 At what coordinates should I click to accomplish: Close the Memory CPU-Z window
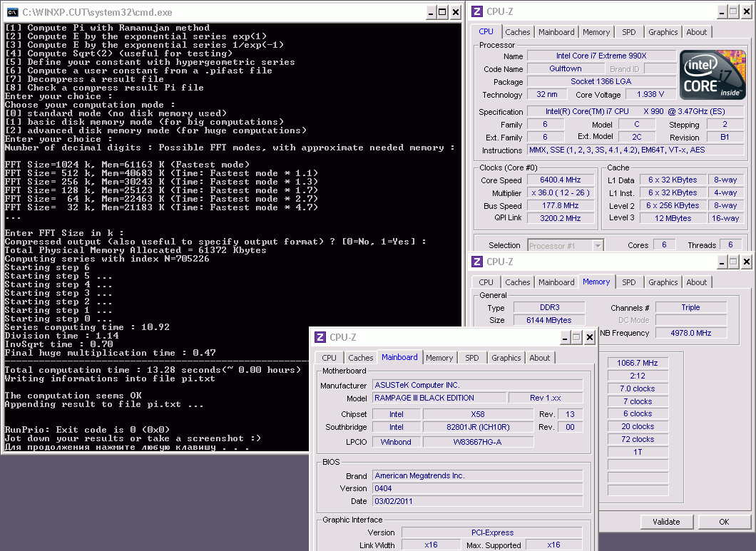coord(746,262)
